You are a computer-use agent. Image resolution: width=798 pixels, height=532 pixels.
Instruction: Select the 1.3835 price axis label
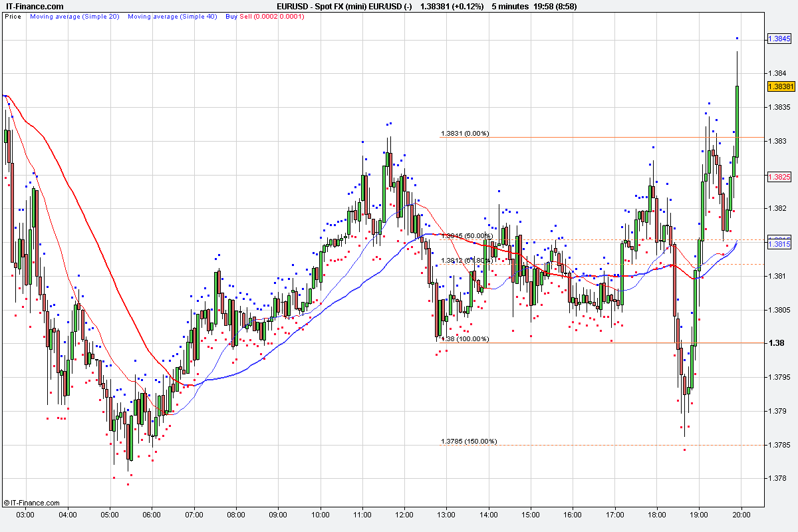click(x=779, y=107)
